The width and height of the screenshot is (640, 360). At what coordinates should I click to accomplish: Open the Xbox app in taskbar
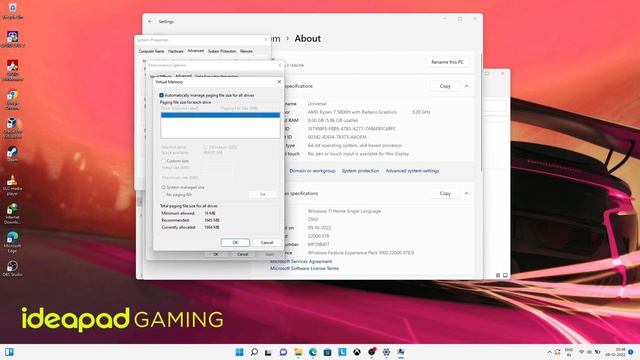(357, 352)
